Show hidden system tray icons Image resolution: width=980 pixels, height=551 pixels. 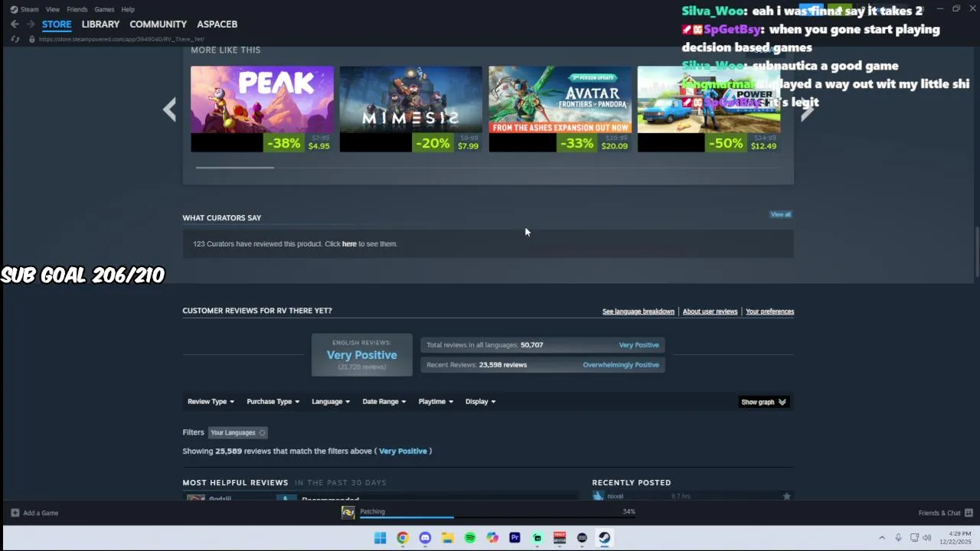882,538
